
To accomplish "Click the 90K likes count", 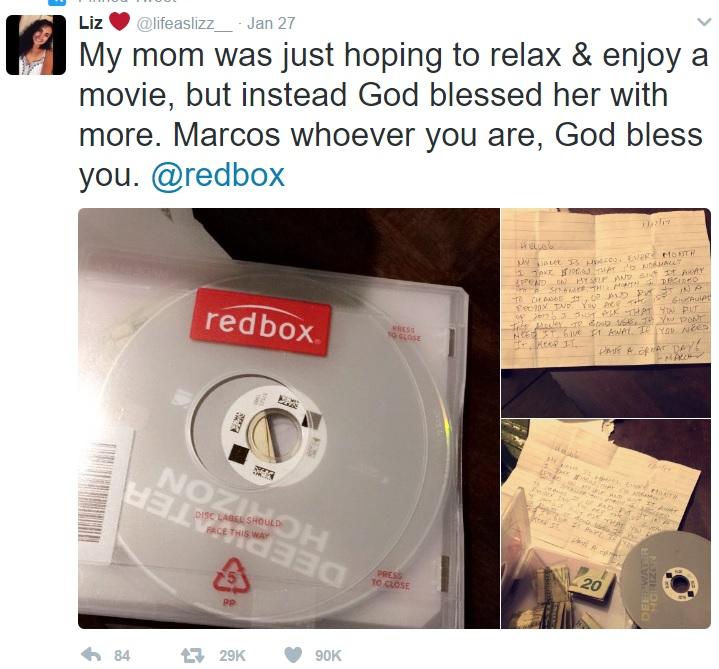I will 328,656.
